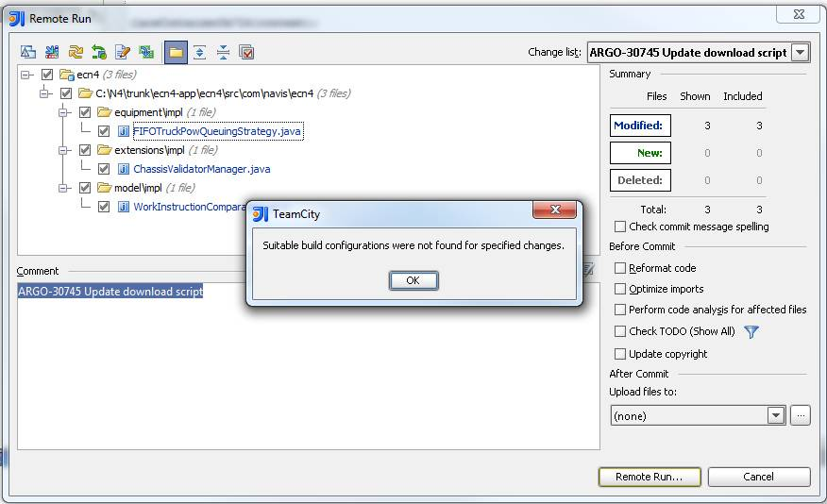Image resolution: width=827 pixels, height=504 pixels.
Task: Uncheck FIFOTruckPowQueuingStrategy.java checkbox
Action: point(104,131)
